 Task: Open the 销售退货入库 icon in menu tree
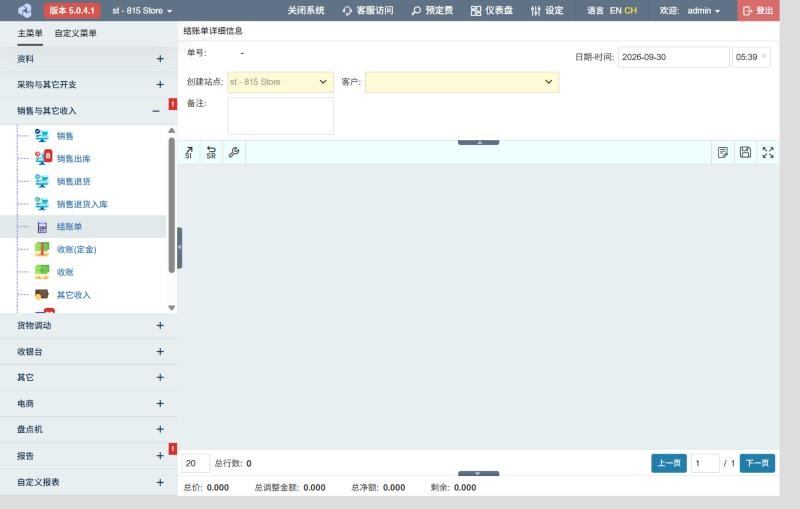[42, 203]
